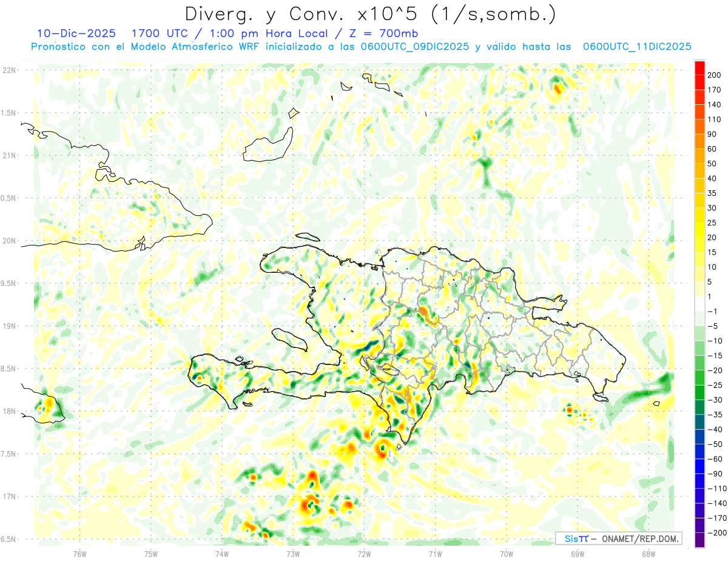Click the 20N latitude label
The width and height of the screenshot is (728, 562).
9,241
